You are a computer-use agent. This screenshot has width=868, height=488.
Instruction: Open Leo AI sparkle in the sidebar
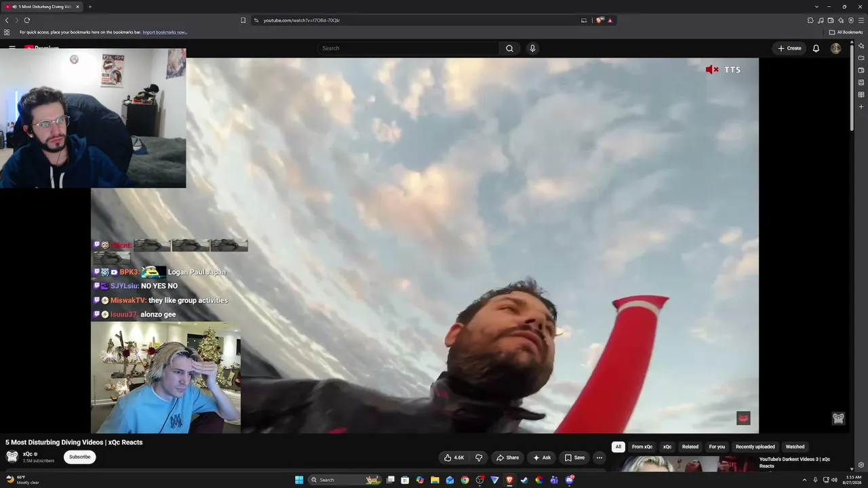[861, 45]
